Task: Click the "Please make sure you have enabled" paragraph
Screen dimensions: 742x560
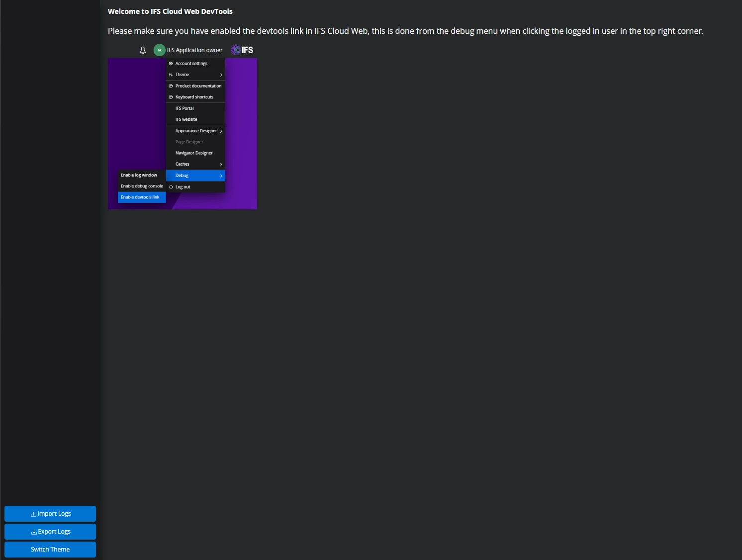Action: [406, 31]
